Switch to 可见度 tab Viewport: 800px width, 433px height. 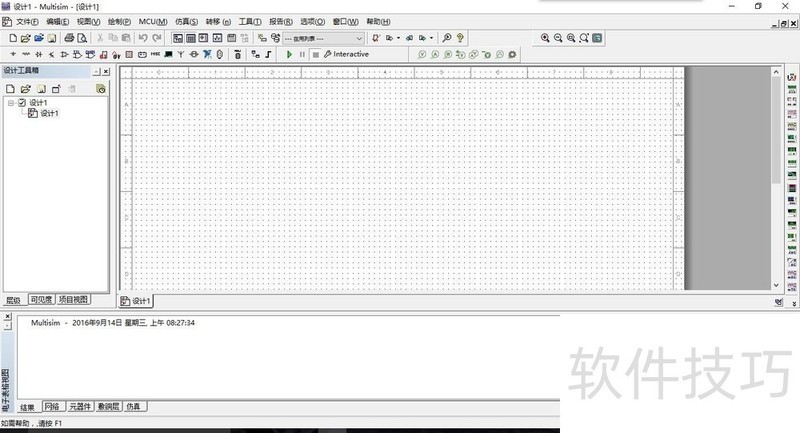click(x=41, y=300)
